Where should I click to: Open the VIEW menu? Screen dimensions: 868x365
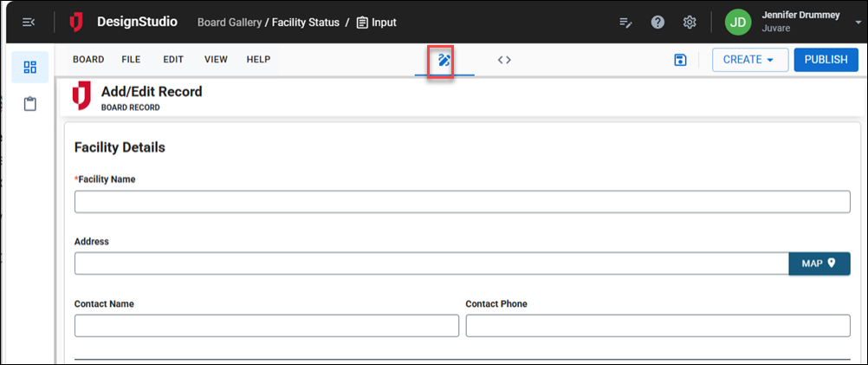pos(216,60)
